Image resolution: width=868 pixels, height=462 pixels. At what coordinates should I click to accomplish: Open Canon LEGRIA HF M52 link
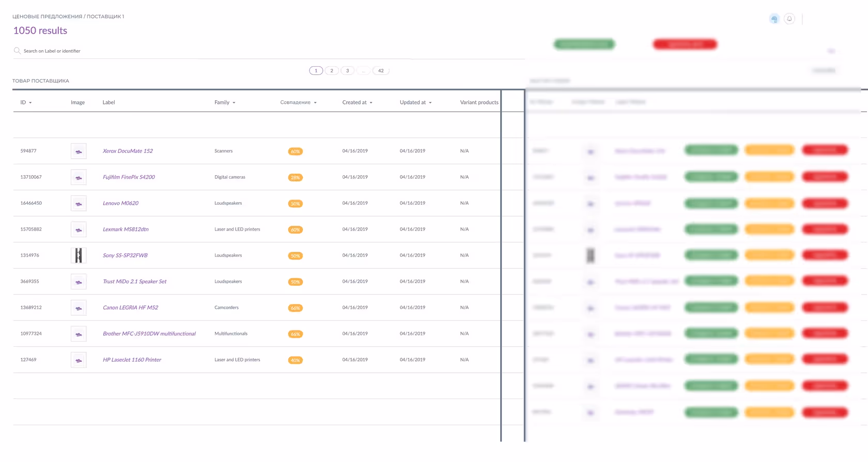[x=130, y=307]
